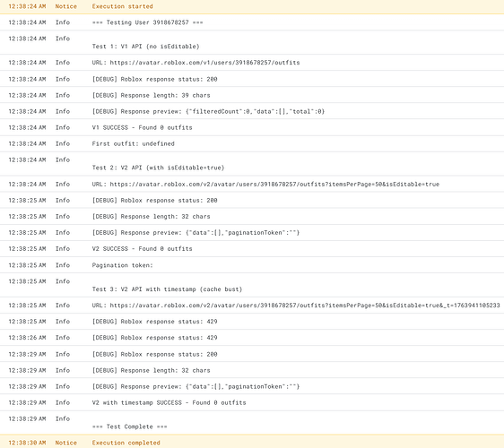Screen dimensions: 504x448
Task: Click the V2 URL containing _t timestamp parameter
Action: 296,306
